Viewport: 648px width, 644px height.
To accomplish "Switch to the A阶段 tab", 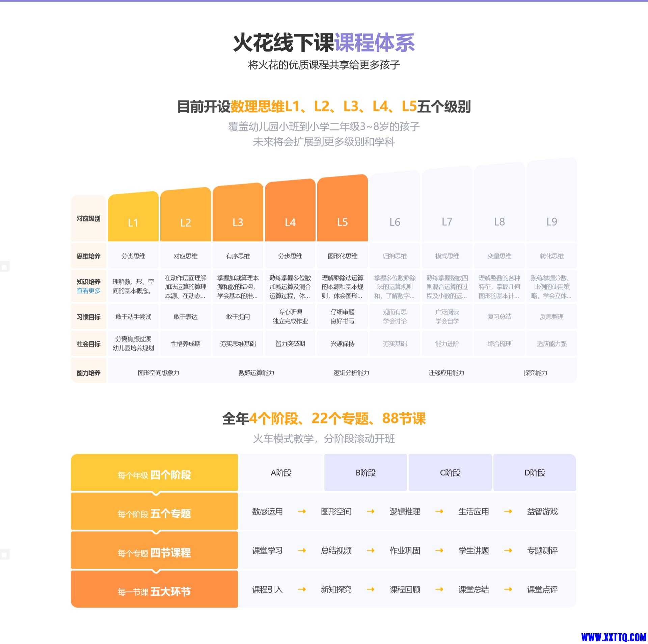I will (x=281, y=472).
